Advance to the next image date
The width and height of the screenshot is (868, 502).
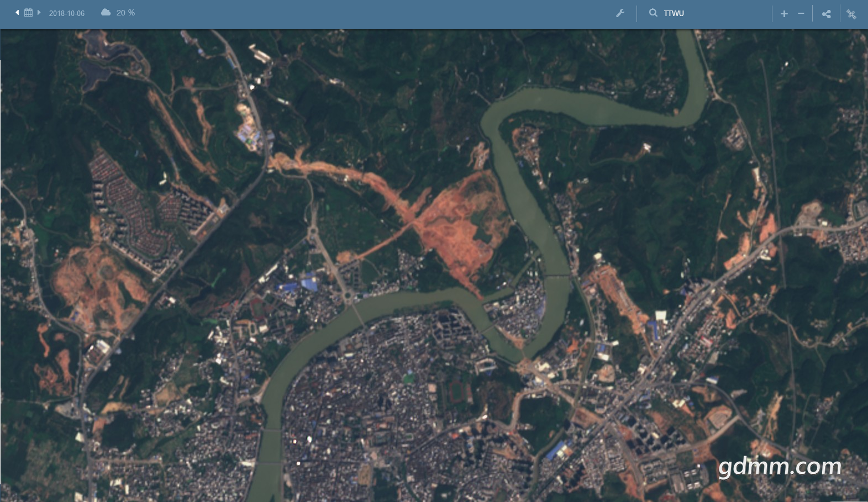39,13
